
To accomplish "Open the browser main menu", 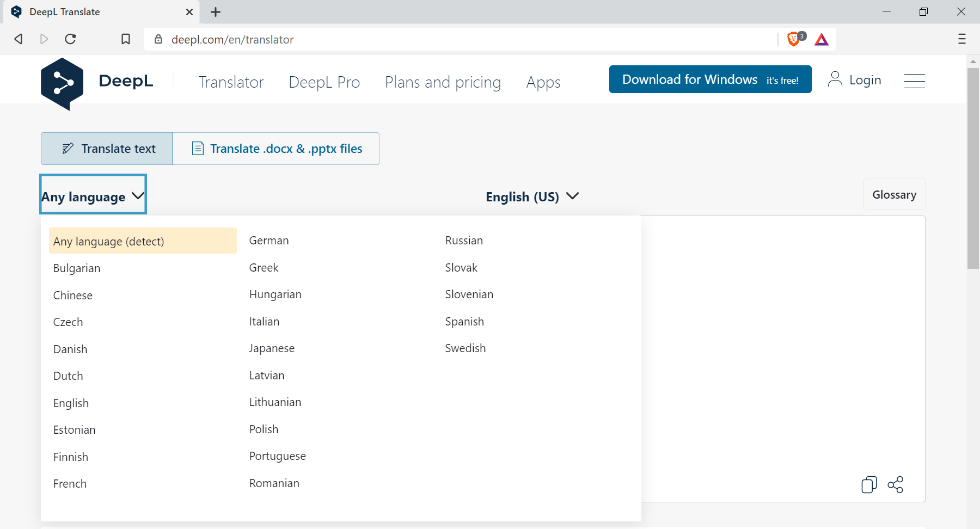I will point(962,39).
